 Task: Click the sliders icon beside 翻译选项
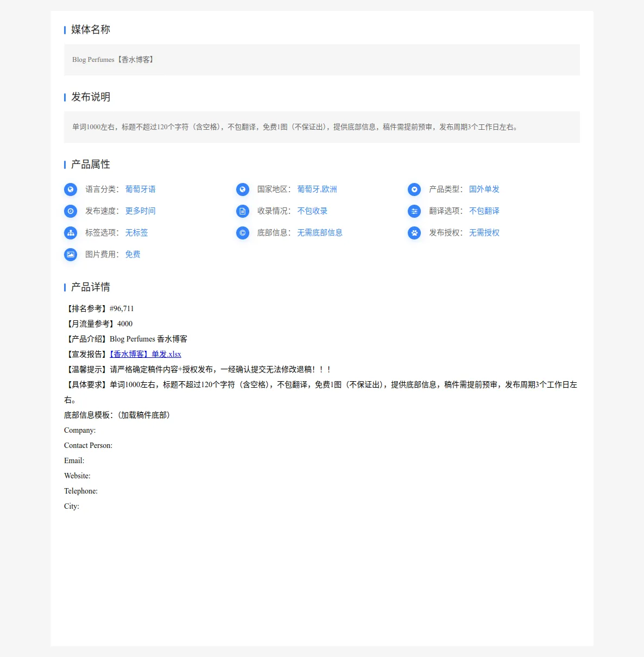[414, 211]
